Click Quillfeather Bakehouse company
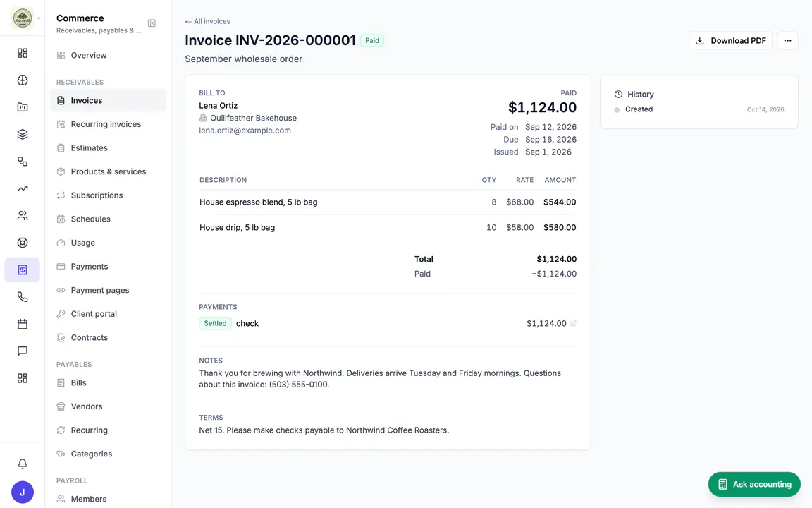 pyautogui.click(x=253, y=119)
